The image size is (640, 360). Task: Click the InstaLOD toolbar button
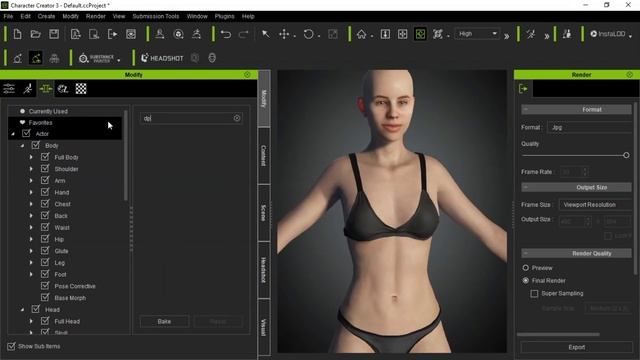(x=608, y=34)
